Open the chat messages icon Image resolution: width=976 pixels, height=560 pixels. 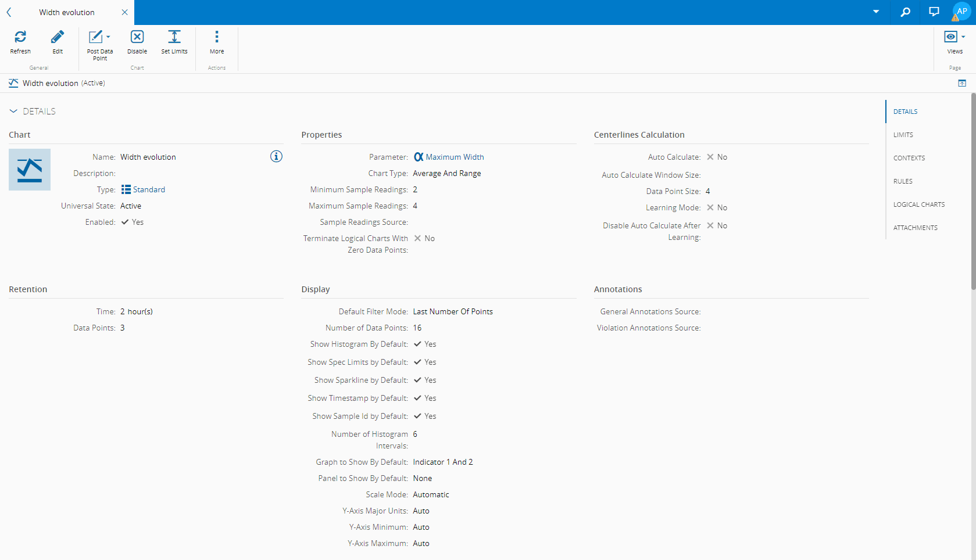pyautogui.click(x=934, y=12)
